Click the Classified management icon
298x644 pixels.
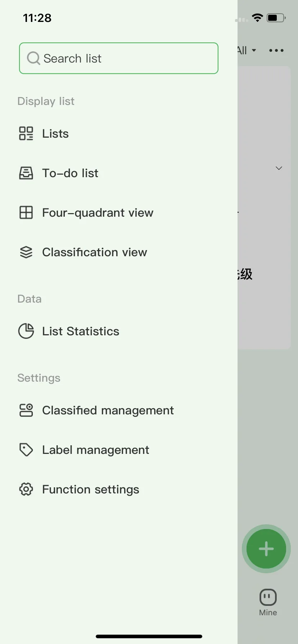[26, 410]
